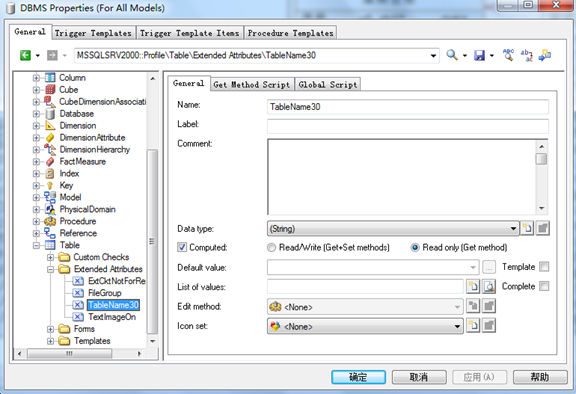
Task: Collapse the Extended Attributes folder
Action: 50,269
